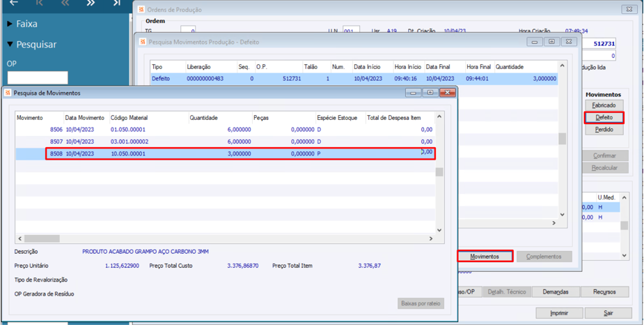The height and width of the screenshot is (327, 644).
Task: Click the Perdido button
Action: tap(604, 130)
